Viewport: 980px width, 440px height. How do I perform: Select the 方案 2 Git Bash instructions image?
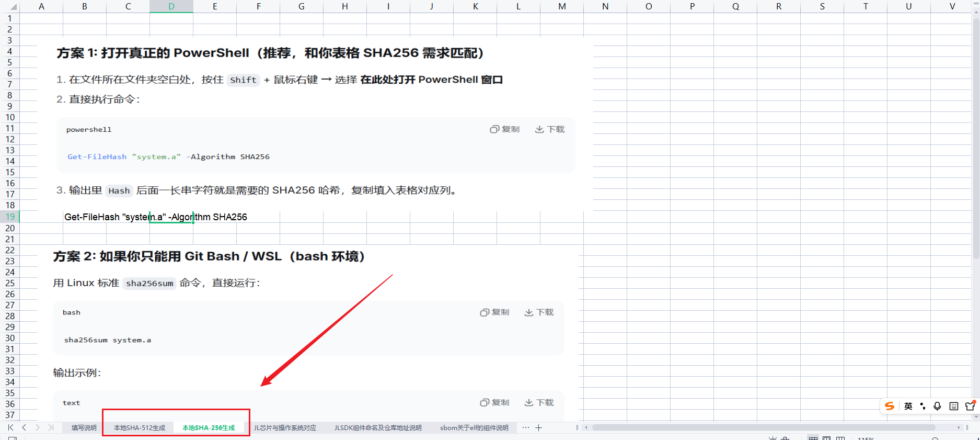click(x=308, y=333)
